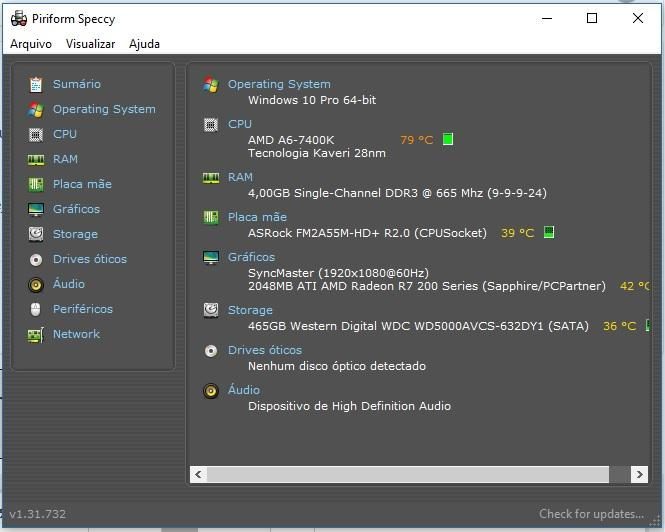Open the RAM heading link in summary

240,177
